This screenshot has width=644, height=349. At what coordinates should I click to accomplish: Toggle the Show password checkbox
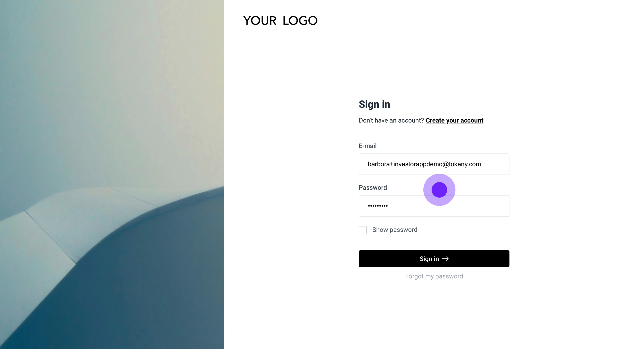363,230
